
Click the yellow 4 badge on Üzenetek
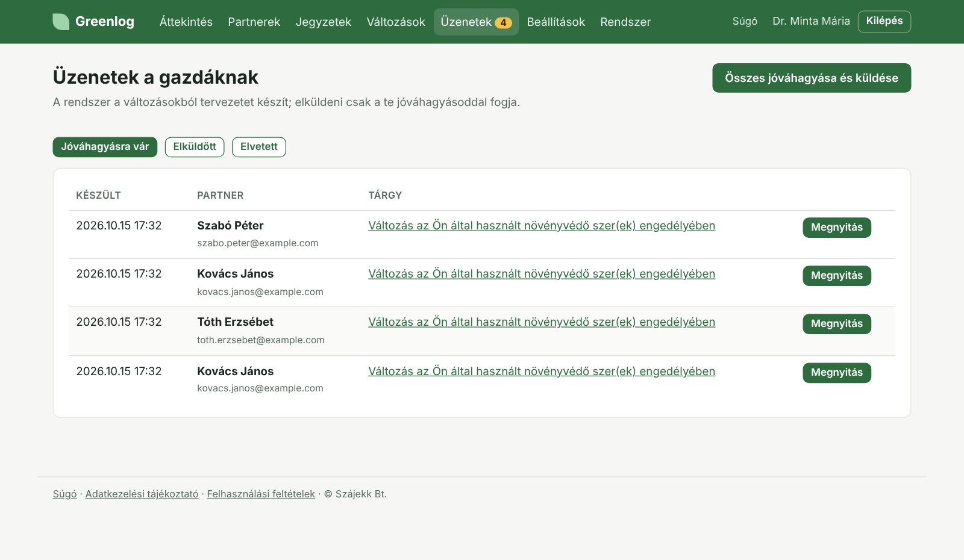[x=503, y=23]
